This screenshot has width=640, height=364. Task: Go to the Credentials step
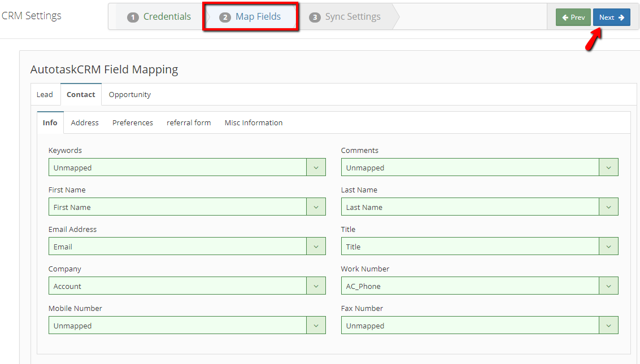click(x=159, y=17)
